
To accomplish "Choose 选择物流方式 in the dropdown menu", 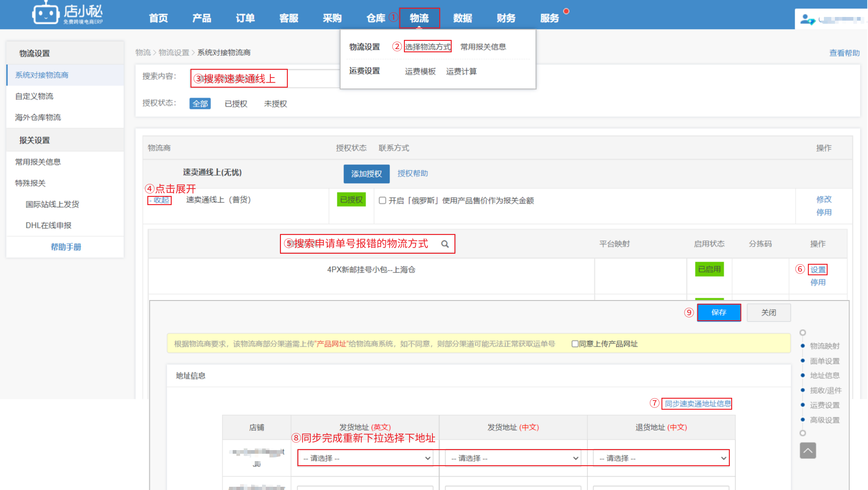I will (x=428, y=46).
